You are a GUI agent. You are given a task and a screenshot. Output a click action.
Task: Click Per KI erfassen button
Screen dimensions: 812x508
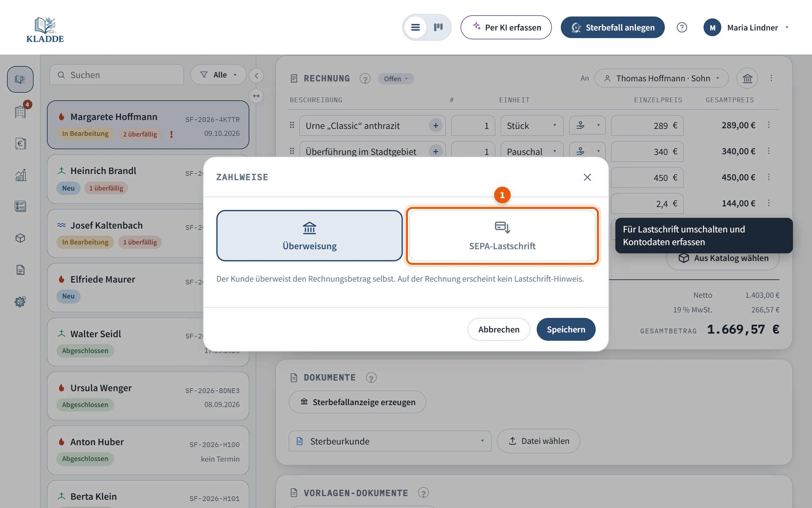pos(506,27)
